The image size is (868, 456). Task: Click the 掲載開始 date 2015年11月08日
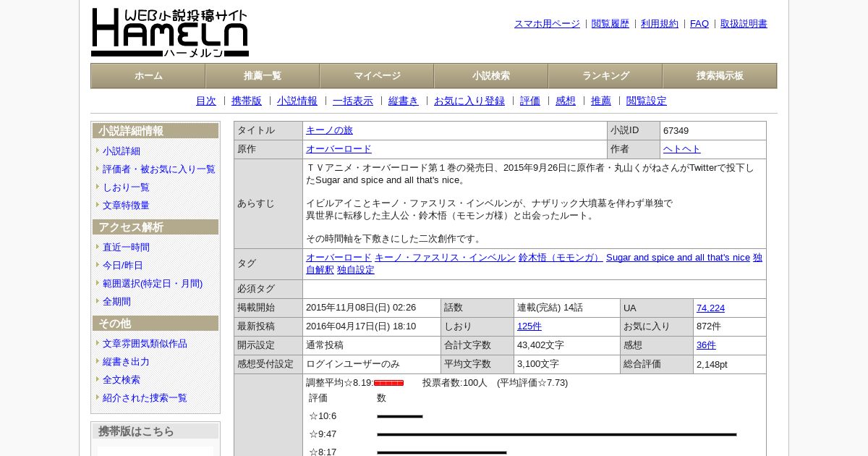[x=361, y=308]
